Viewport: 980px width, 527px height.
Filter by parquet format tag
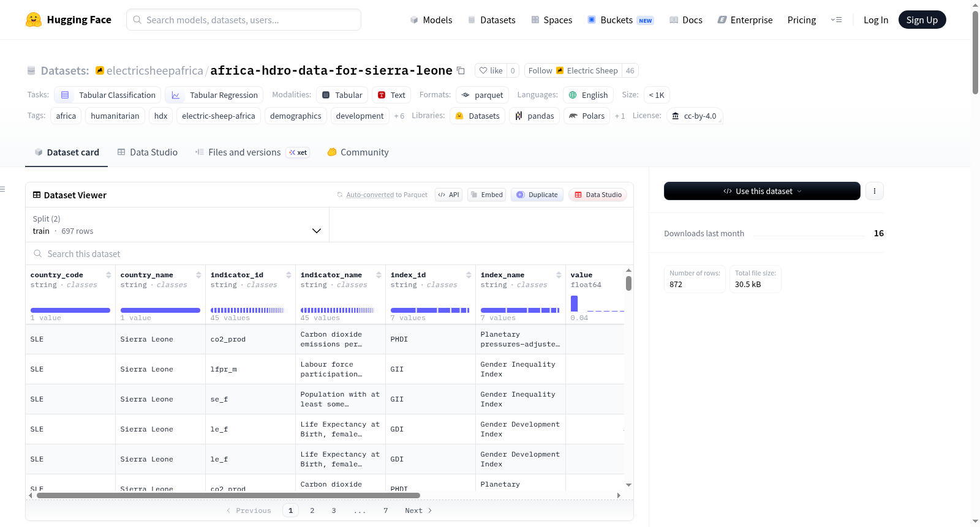(x=483, y=95)
